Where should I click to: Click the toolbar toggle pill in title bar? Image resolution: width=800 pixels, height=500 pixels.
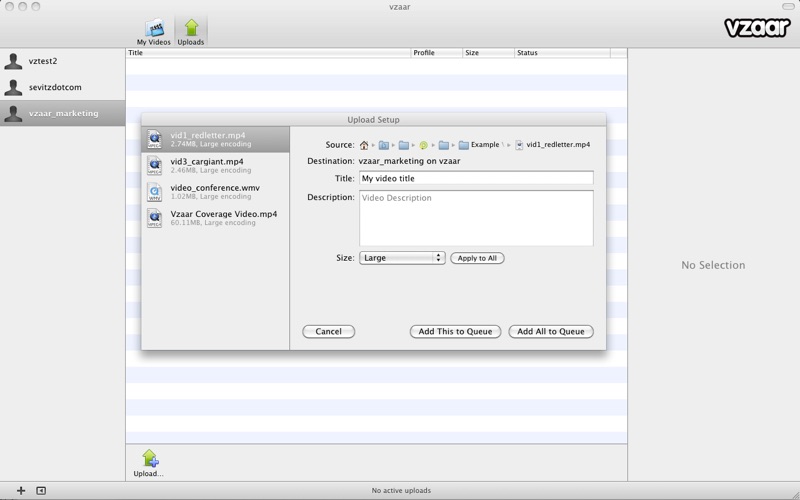point(788,7)
